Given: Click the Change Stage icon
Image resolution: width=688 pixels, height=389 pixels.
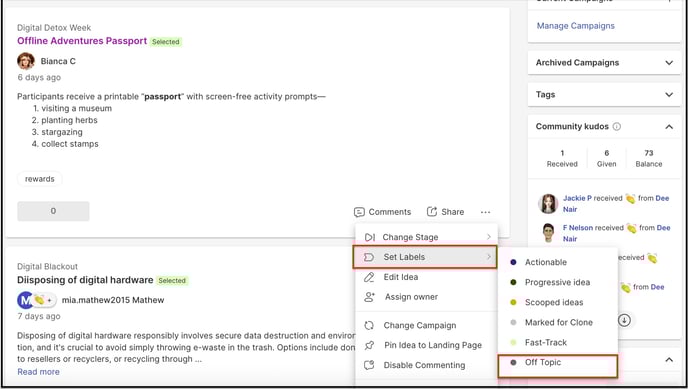Looking at the screenshot, I should [x=369, y=237].
